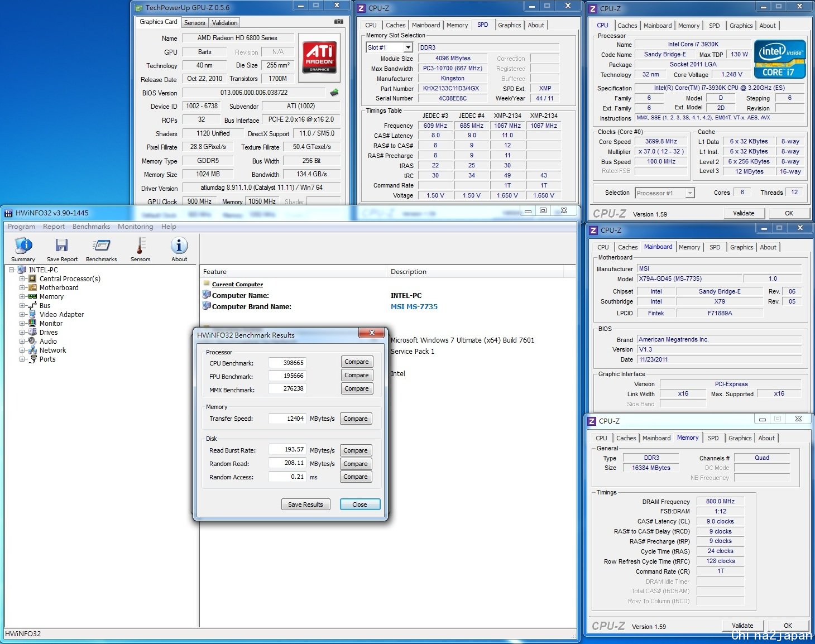Open the Benchmarks toolbar icon in HWiNFO32
The width and height of the screenshot is (815, 644).
click(101, 249)
